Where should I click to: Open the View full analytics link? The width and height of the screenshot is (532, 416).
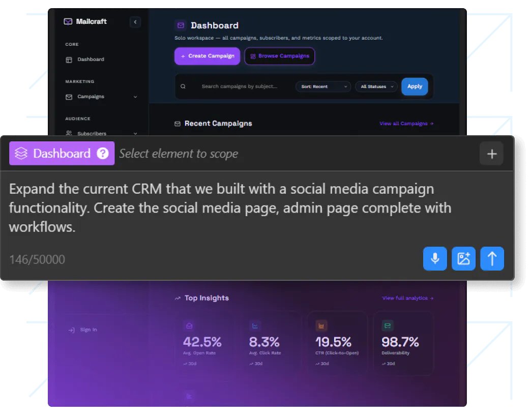[x=408, y=298]
